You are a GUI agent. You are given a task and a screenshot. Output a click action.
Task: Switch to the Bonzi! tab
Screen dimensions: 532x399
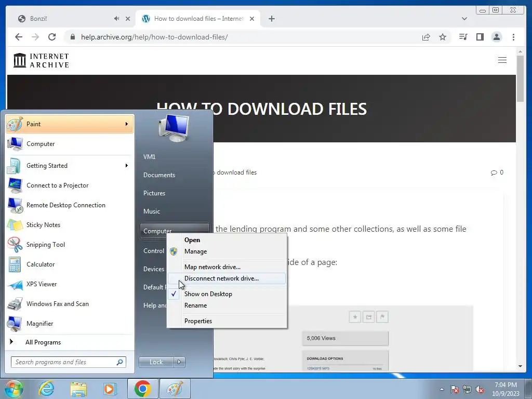coord(68,19)
